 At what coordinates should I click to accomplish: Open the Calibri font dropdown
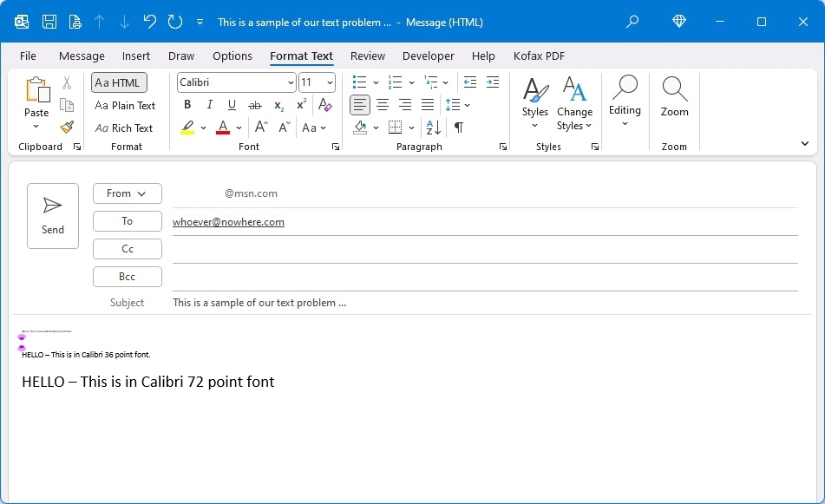pyautogui.click(x=290, y=82)
